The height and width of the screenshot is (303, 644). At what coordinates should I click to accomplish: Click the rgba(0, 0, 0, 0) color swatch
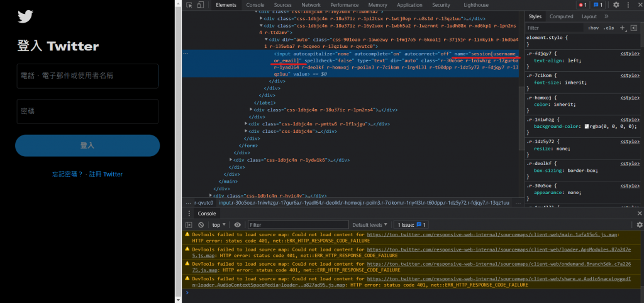(587, 127)
